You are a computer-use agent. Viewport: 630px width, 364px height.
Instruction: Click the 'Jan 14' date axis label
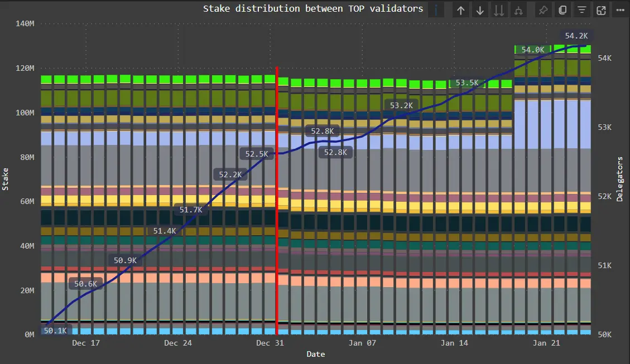coord(454,343)
